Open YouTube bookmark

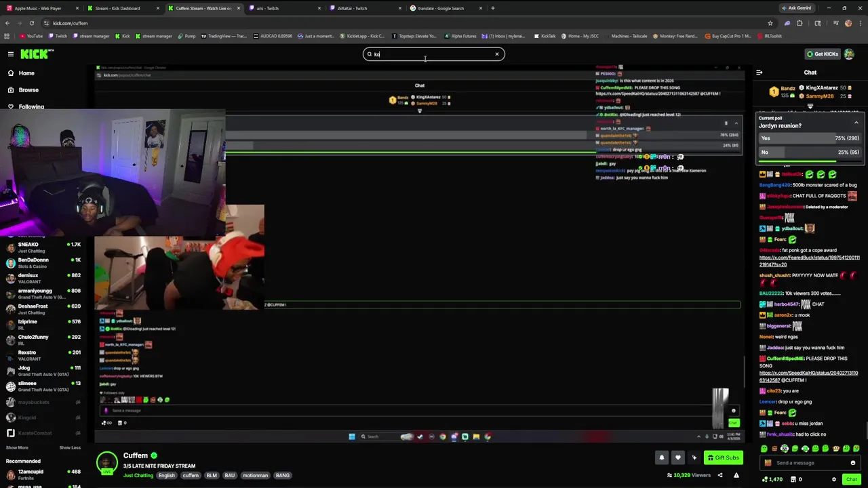31,36
